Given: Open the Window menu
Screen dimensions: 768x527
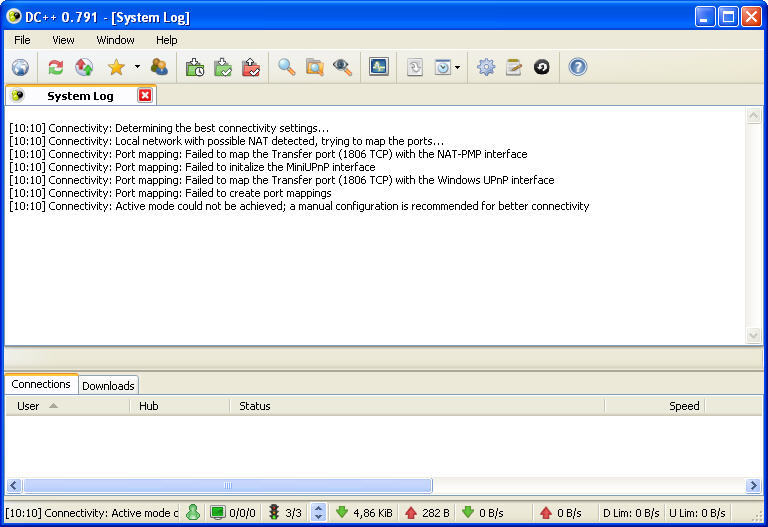Looking at the screenshot, I should [115, 40].
